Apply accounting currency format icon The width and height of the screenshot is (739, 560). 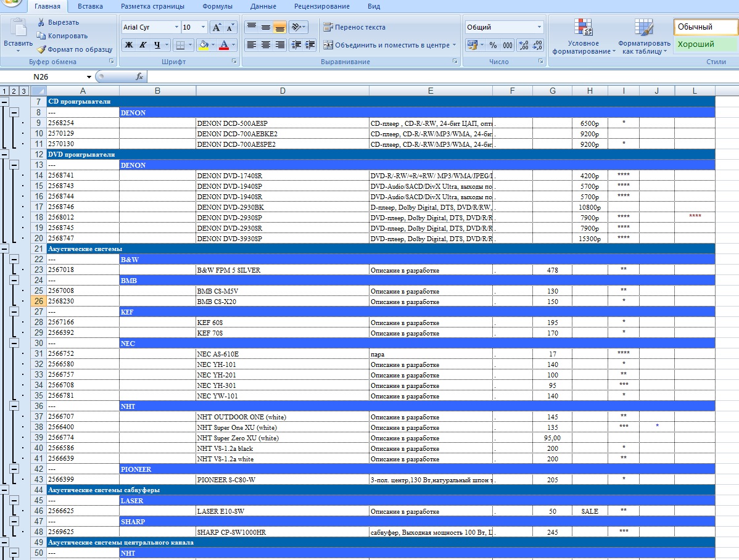point(472,45)
